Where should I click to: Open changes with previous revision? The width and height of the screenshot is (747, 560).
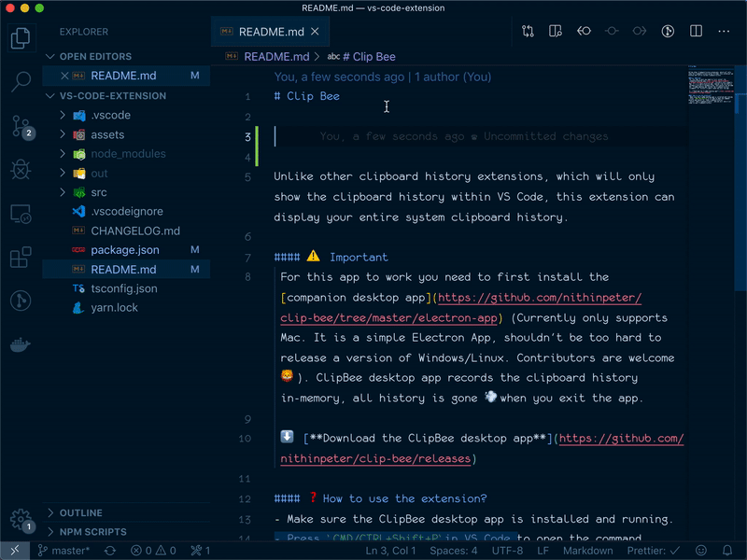click(584, 32)
